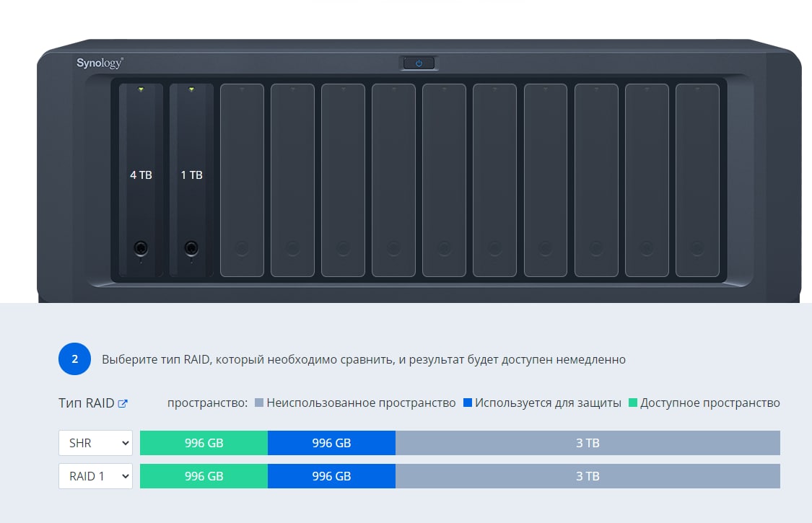Screen dimensions: 812x523
Task: Click the empty third drive bay
Action: [x=242, y=180]
